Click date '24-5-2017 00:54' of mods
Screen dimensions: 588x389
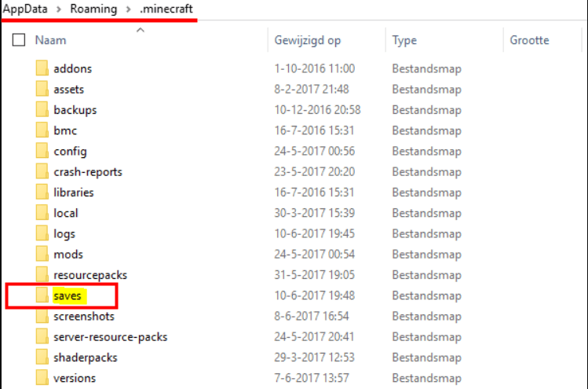314,255
